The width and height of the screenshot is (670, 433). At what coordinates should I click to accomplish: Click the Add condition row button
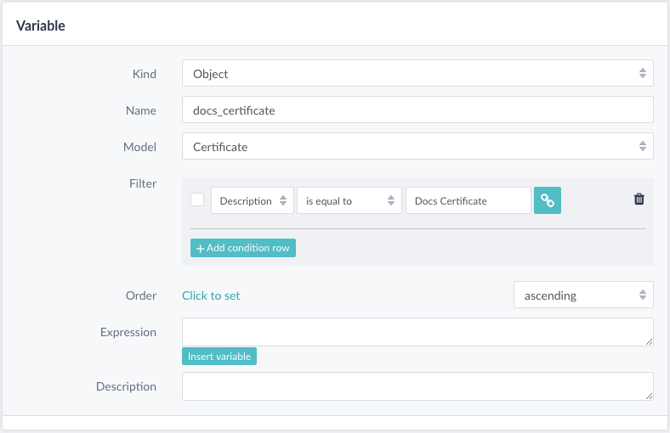[x=243, y=248]
